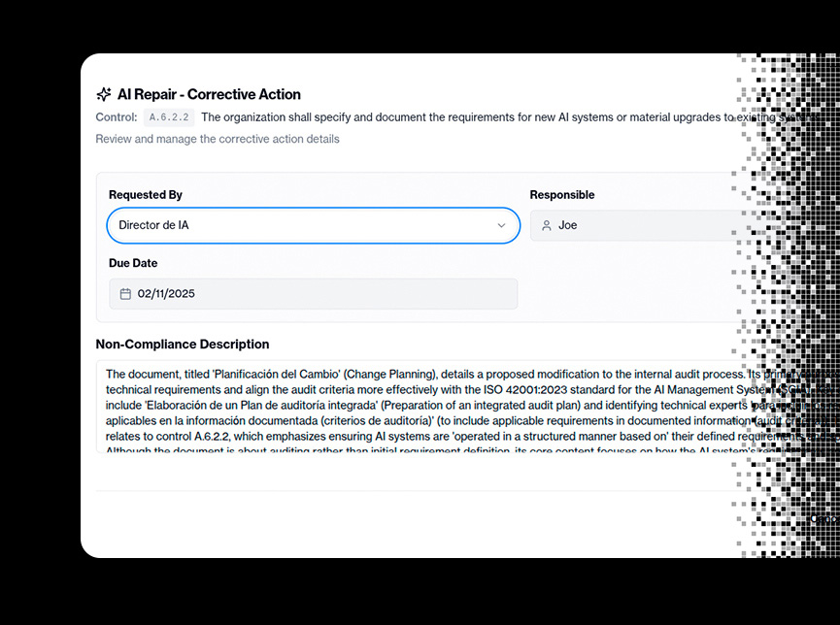Image resolution: width=840 pixels, height=625 pixels.
Task: Click the person icon beside Joe
Action: pyautogui.click(x=547, y=225)
